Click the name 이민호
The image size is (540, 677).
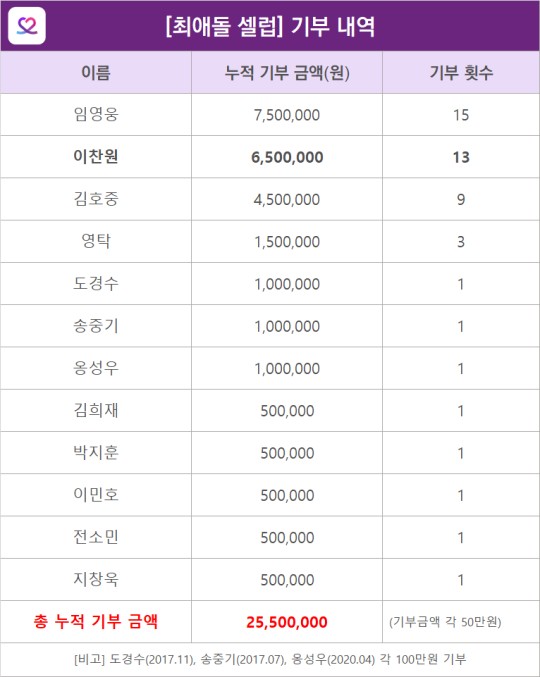click(96, 495)
